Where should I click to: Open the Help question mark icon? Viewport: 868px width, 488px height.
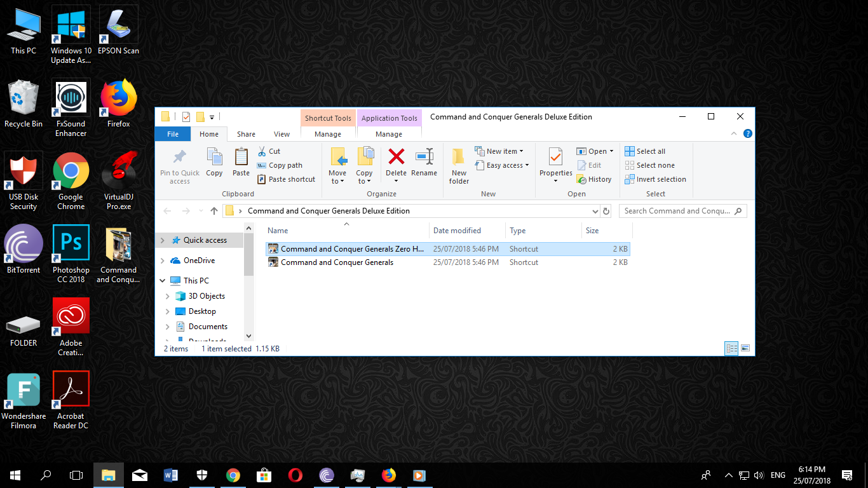pyautogui.click(x=748, y=134)
